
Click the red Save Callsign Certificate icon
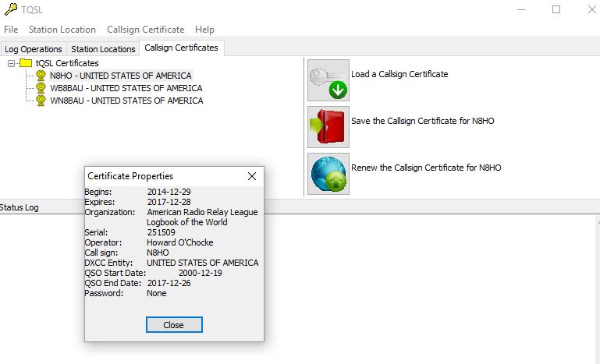(328, 127)
